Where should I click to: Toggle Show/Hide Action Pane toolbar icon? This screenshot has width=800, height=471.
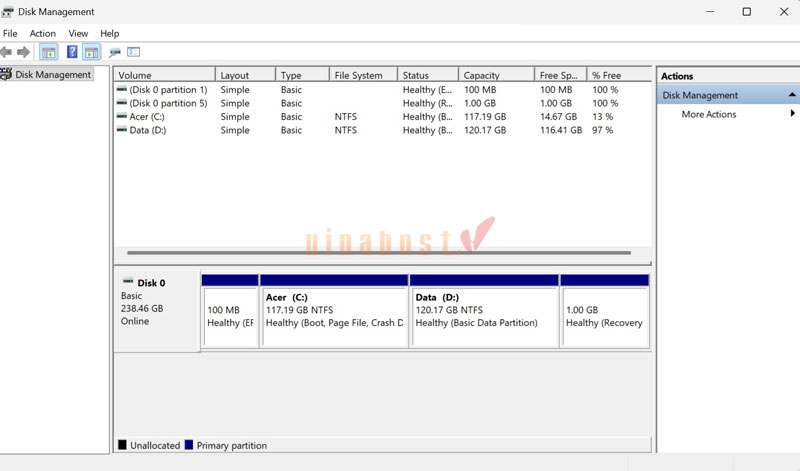[x=92, y=52]
